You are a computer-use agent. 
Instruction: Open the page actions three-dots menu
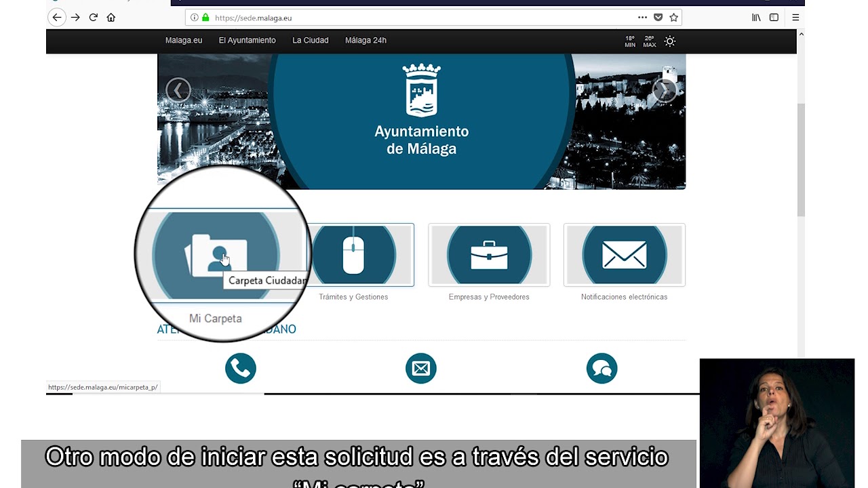coord(642,18)
